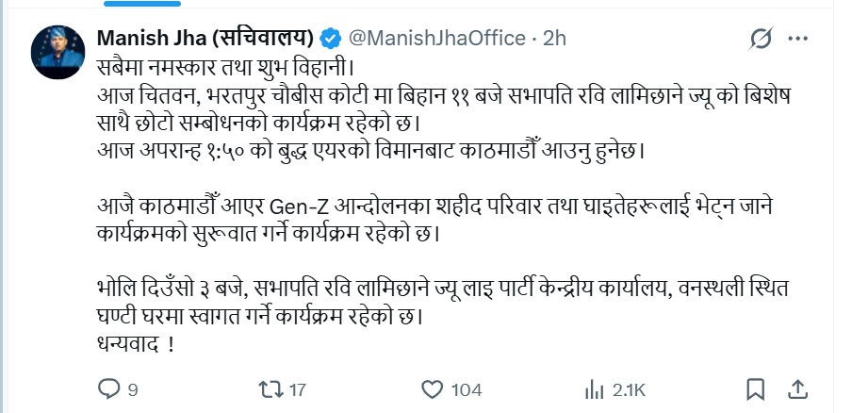Viewport: 868px width, 413px height.
Task: Like the post with heart icon
Action: (x=432, y=389)
